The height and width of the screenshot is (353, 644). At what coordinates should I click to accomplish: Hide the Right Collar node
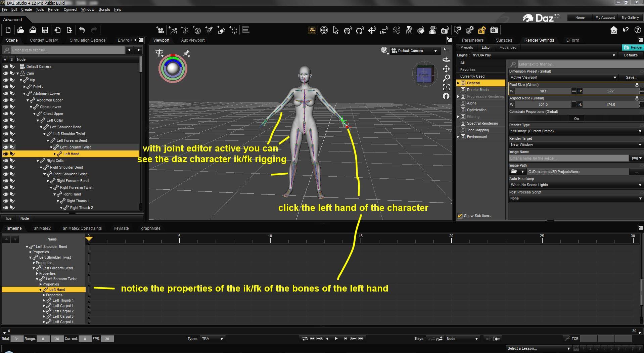pyautogui.click(x=6, y=161)
